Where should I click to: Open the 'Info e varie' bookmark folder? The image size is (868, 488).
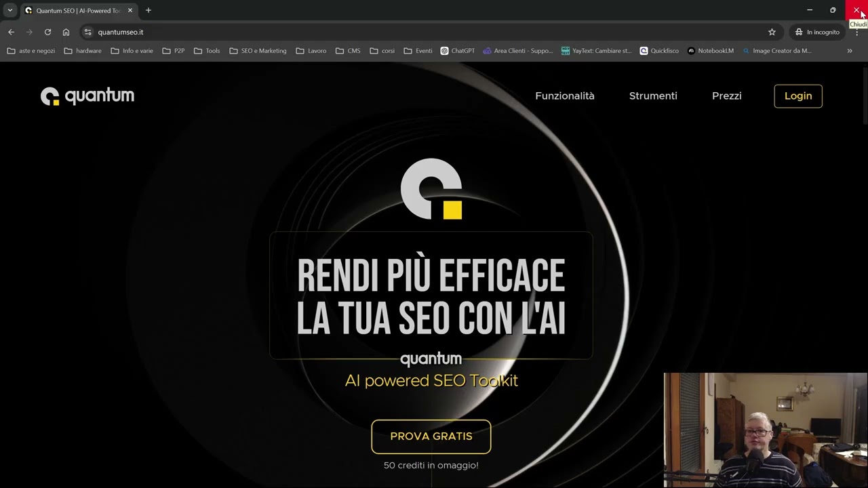click(132, 51)
